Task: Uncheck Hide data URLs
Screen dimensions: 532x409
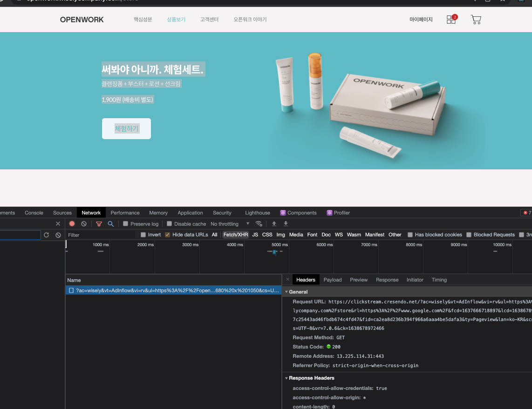Action: pyautogui.click(x=167, y=235)
